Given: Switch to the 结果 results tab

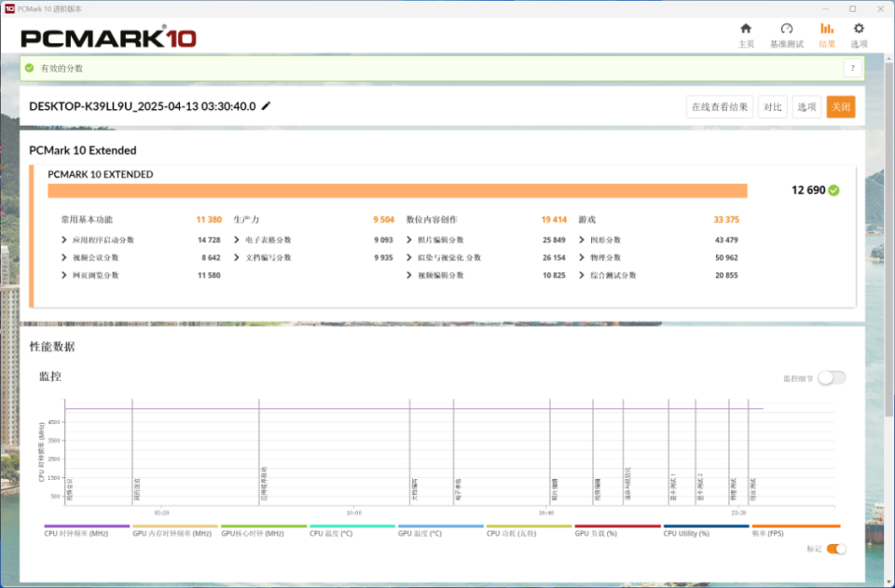Looking at the screenshot, I should click(827, 34).
